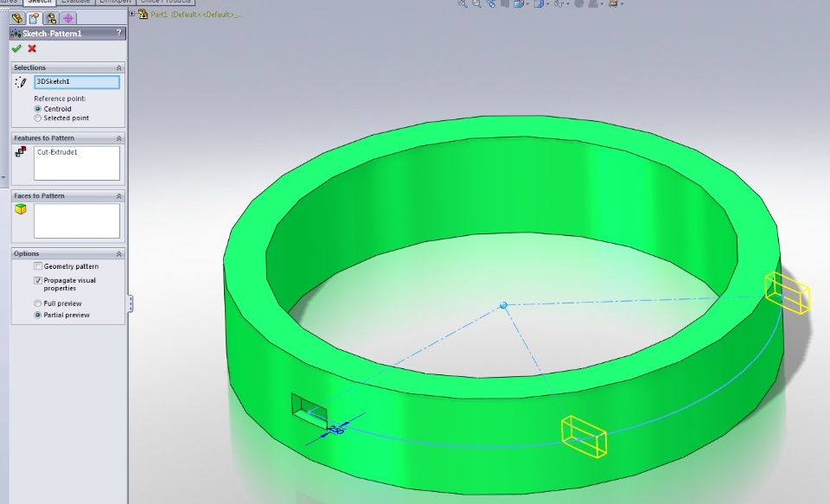Click the View Orientation cube icon

click(x=518, y=3)
